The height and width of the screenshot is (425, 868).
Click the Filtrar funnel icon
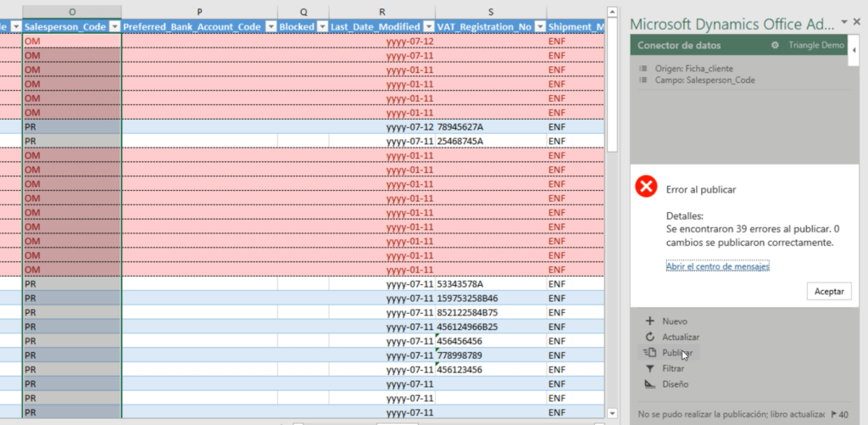[x=650, y=368]
